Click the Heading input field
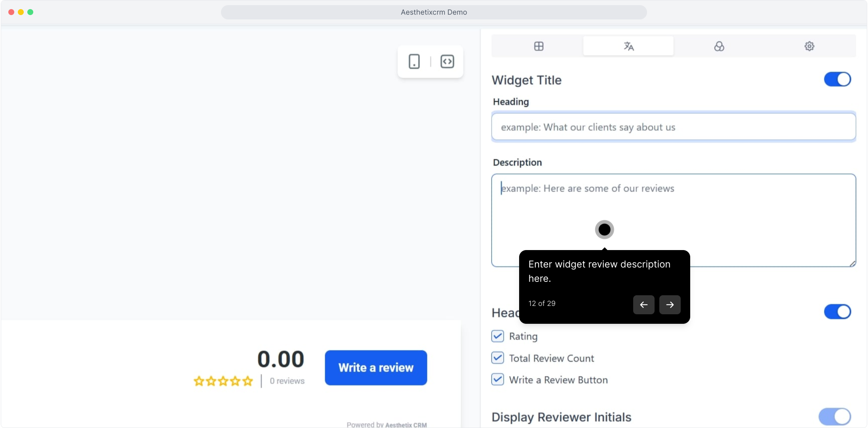 pos(674,127)
